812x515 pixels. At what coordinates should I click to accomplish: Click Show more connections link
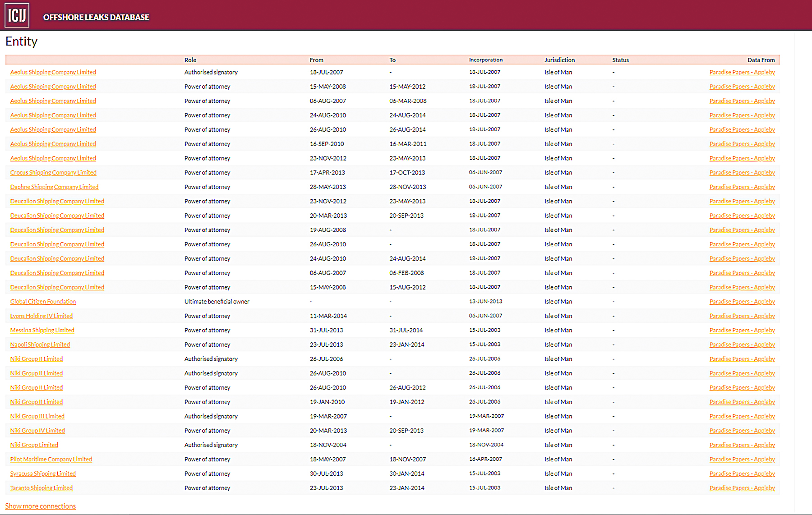[x=41, y=506]
